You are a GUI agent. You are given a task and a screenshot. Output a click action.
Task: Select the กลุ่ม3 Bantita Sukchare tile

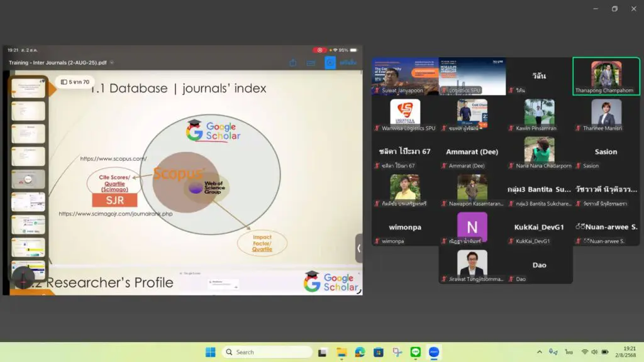click(539, 190)
